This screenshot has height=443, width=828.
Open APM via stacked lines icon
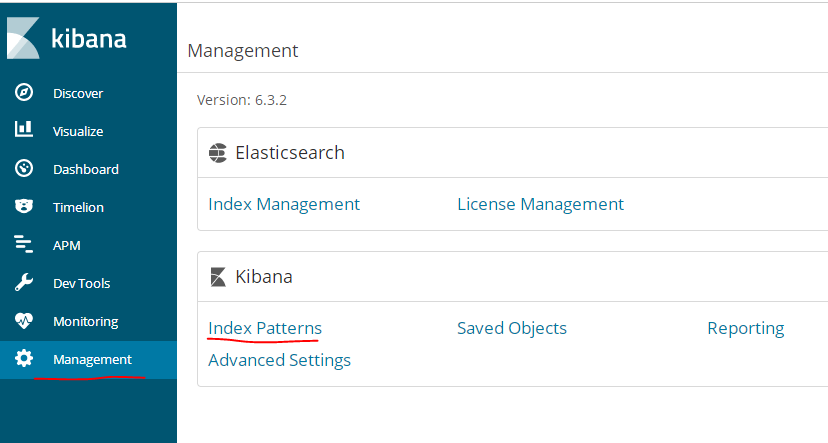click(x=24, y=244)
